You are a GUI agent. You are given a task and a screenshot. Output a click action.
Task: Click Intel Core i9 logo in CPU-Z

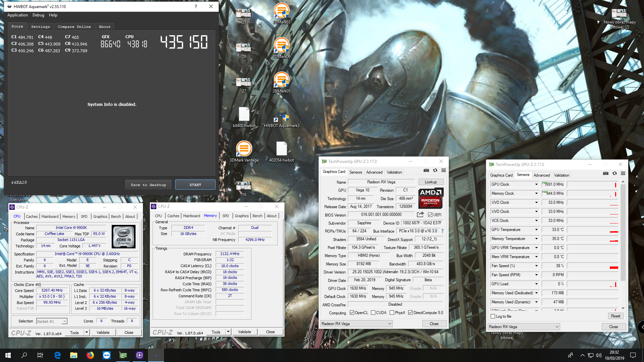tap(123, 237)
